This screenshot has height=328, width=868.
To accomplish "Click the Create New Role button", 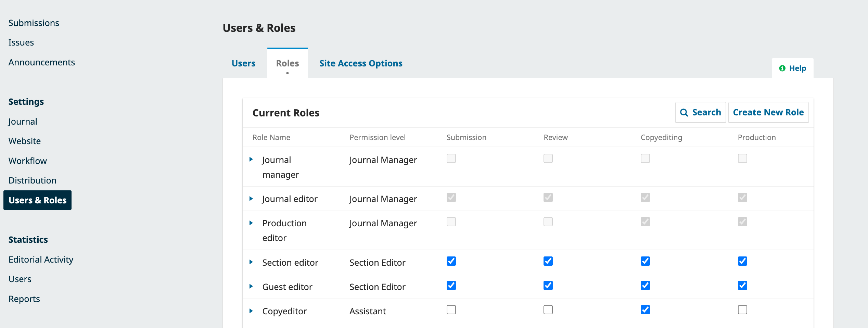I will click(x=768, y=112).
